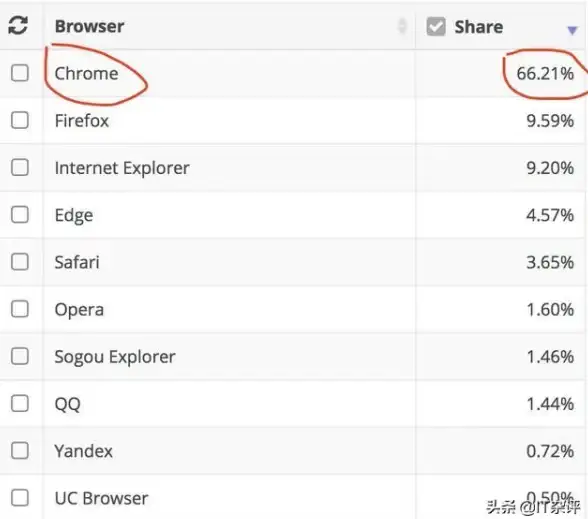
Task: Click the 66.21% share value
Action: point(545,74)
